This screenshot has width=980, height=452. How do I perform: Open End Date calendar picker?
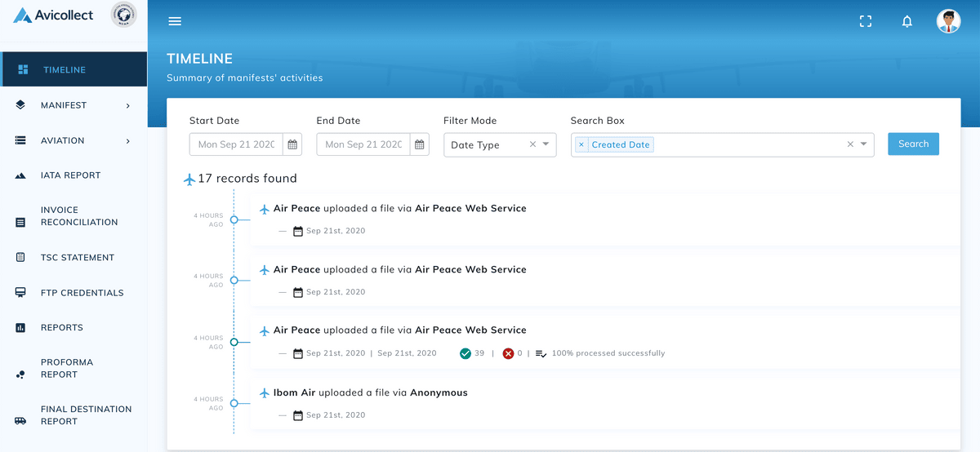[x=420, y=144]
